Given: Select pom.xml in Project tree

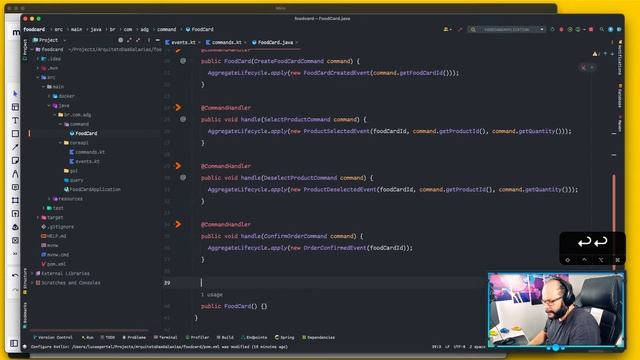Looking at the screenshot, I should (53, 264).
